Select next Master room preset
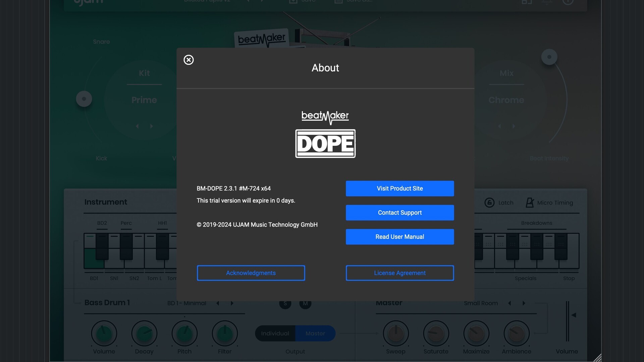This screenshot has width=644, height=362. pos(524,303)
